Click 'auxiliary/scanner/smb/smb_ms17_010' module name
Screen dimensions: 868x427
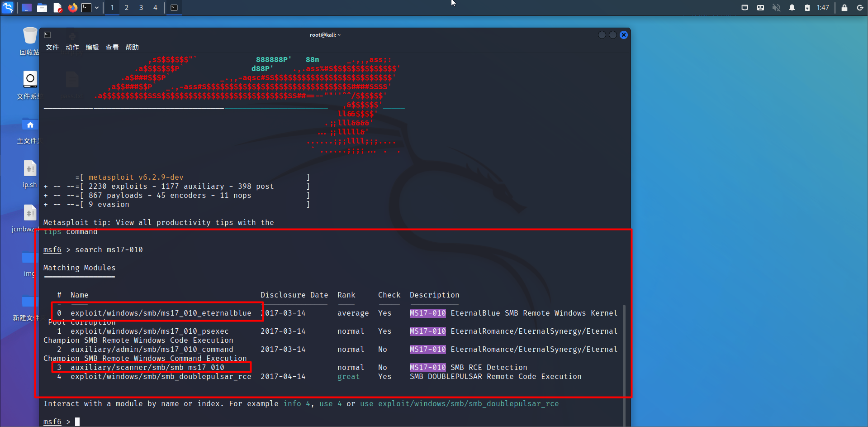(147, 367)
